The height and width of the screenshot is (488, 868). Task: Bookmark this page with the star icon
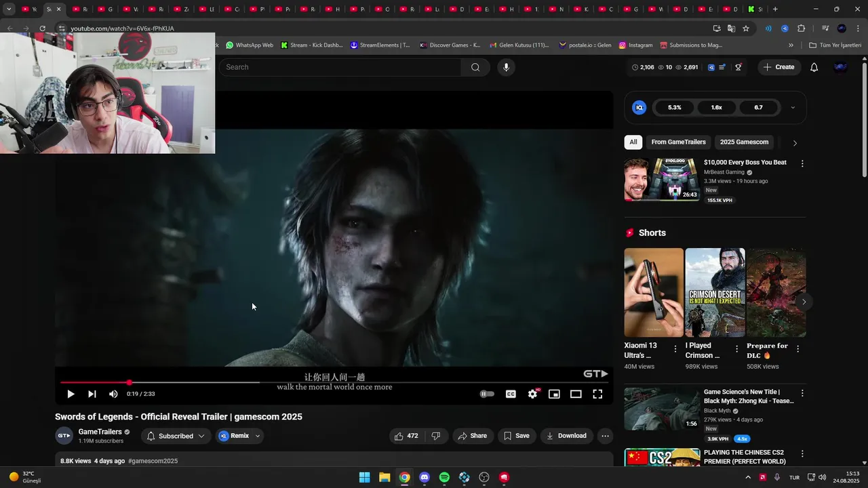pos(746,28)
